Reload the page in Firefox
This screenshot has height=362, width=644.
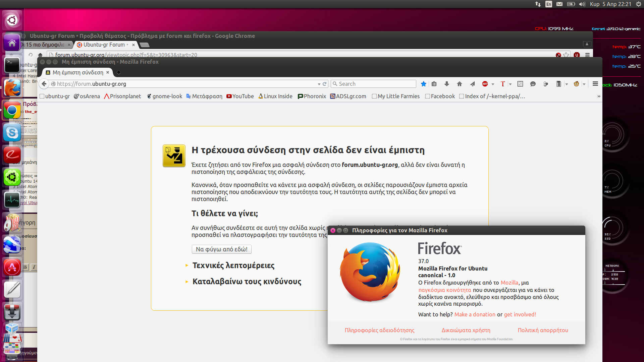coord(324,84)
